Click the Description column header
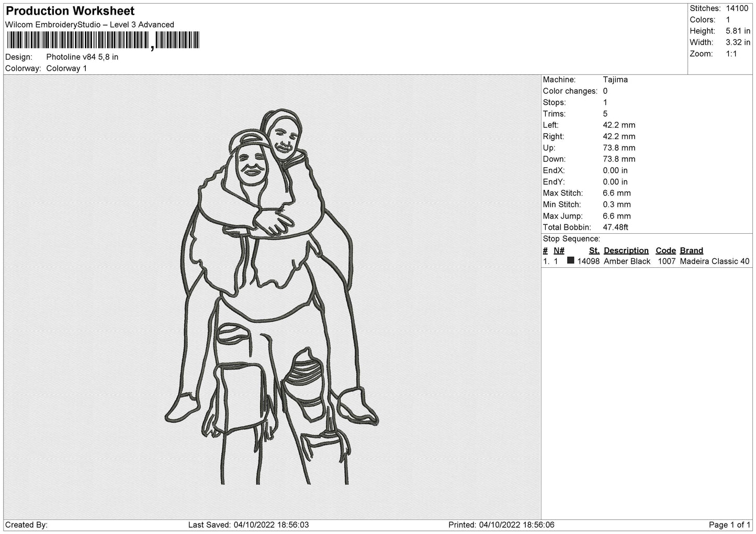This screenshot has height=534, width=756. pyautogui.click(x=626, y=251)
